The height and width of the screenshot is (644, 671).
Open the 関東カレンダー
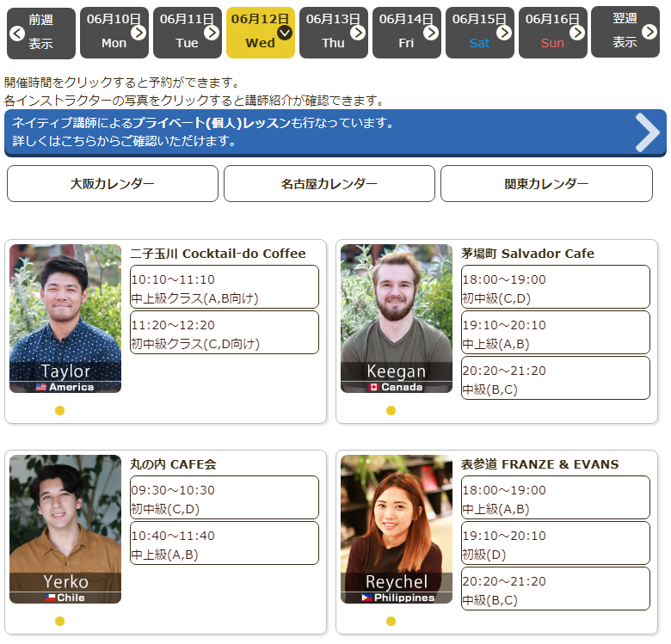(x=546, y=184)
